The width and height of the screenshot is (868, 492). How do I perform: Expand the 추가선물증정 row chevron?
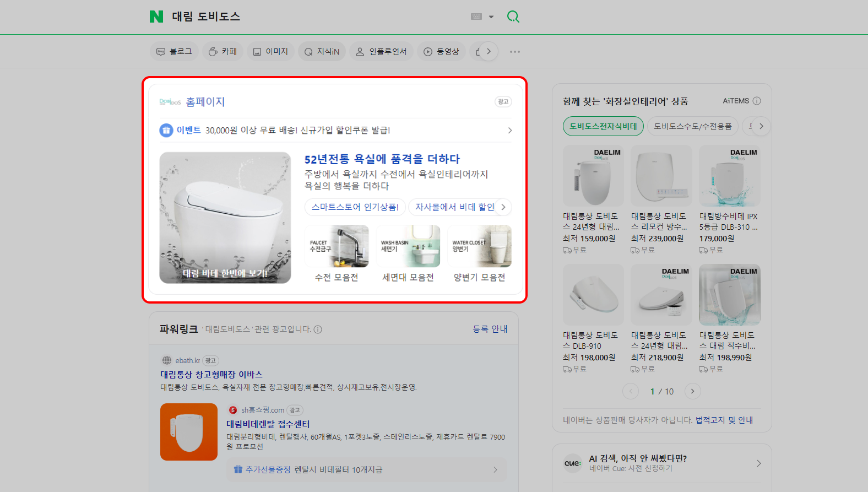coord(495,469)
